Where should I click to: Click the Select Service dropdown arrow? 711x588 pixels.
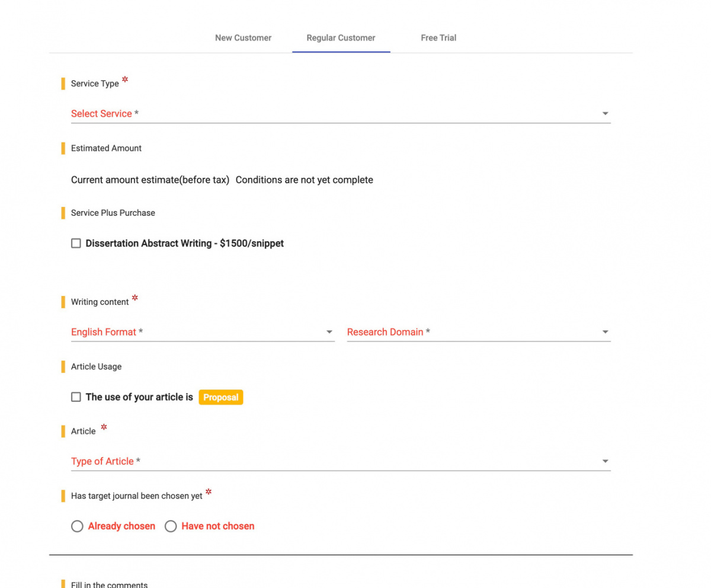[x=605, y=114]
